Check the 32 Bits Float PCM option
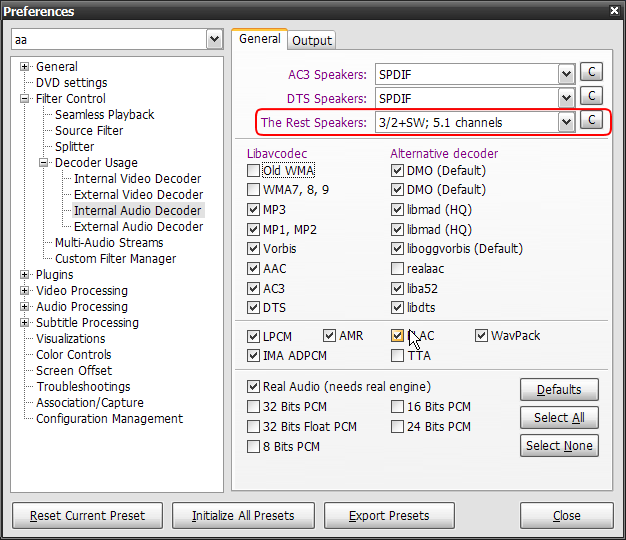 tap(255, 427)
